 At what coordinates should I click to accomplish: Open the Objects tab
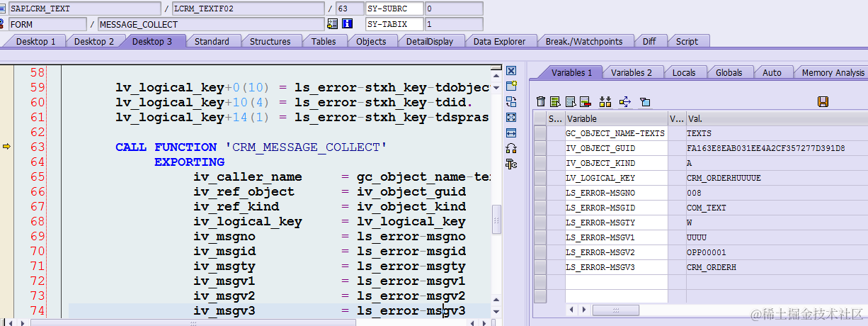click(371, 41)
